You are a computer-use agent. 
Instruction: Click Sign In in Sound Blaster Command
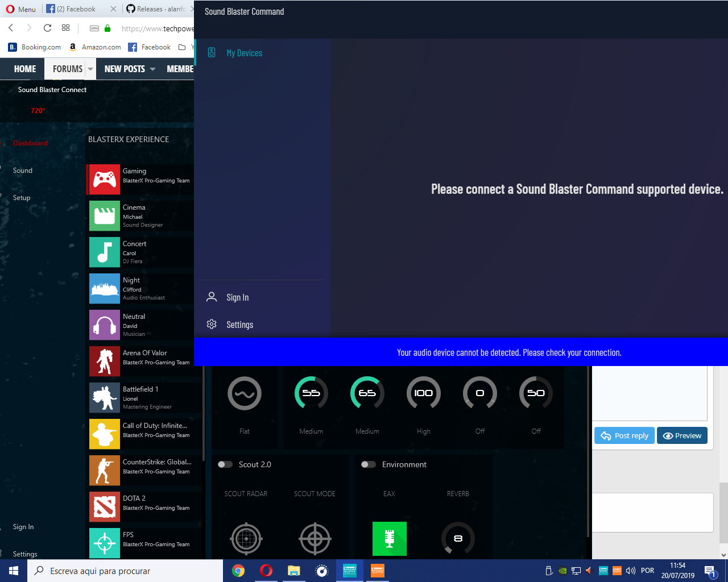(x=238, y=297)
